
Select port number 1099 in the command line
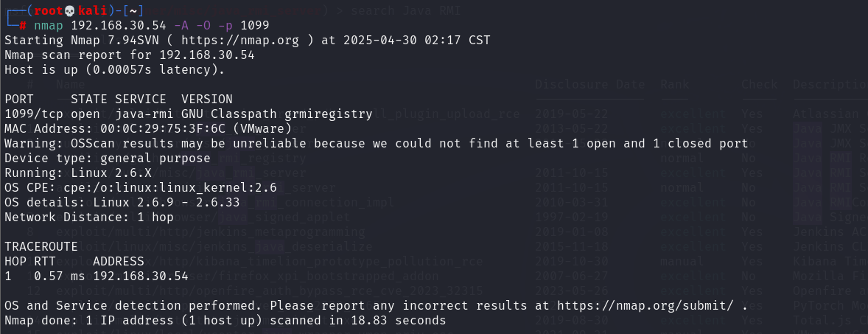255,26
